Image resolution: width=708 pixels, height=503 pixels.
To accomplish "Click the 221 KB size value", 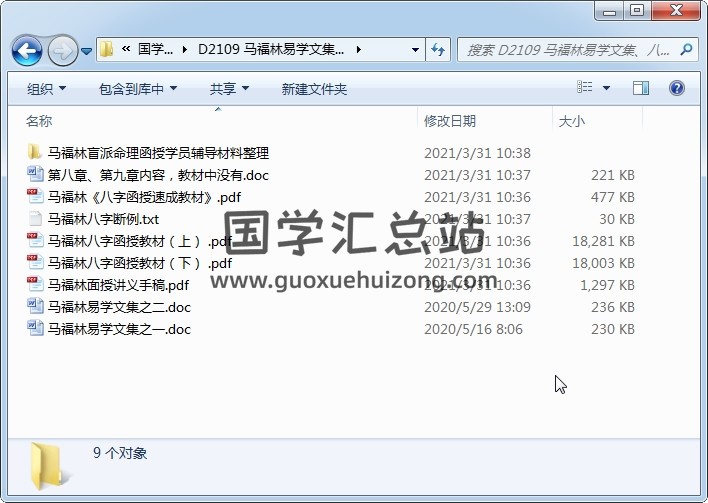I will pyautogui.click(x=613, y=175).
